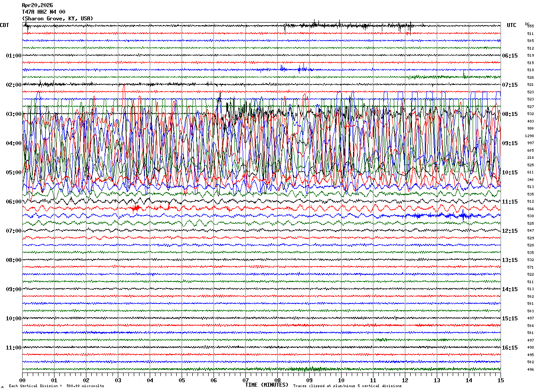
Task: Click the 06:00 CDT time label
Action: coord(13,202)
